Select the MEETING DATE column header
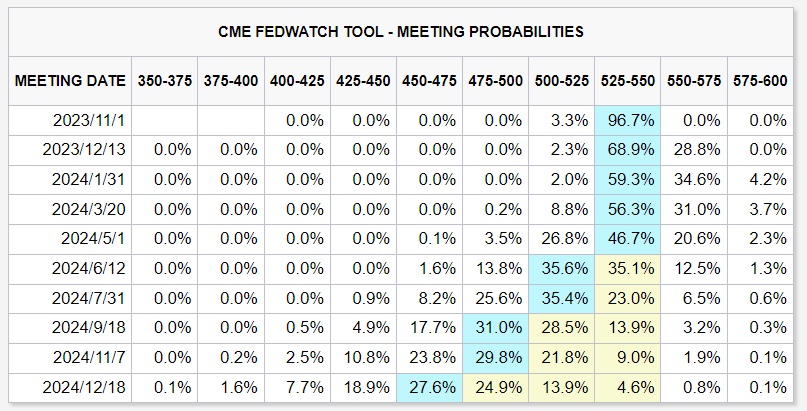This screenshot has width=807, height=411. click(x=70, y=80)
